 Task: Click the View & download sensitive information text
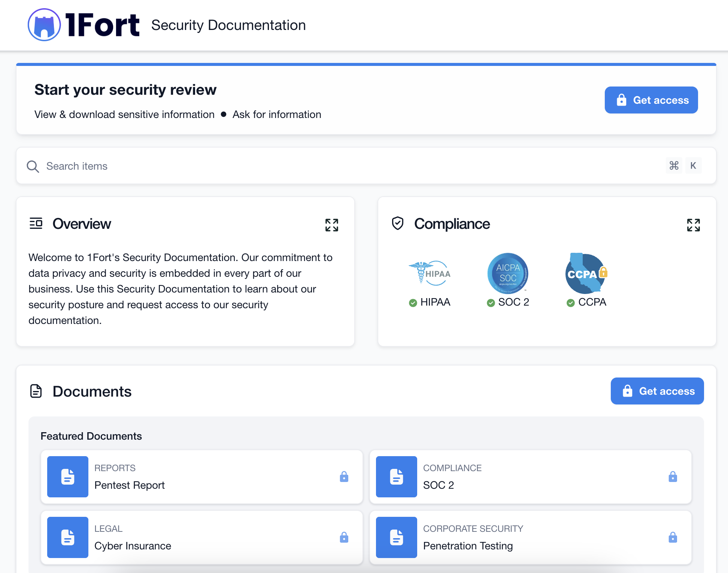click(x=124, y=114)
